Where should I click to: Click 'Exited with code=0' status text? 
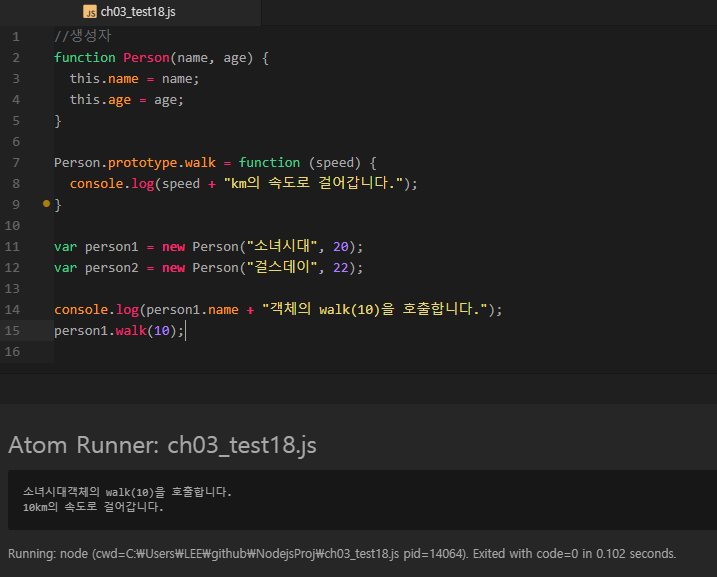[x=525, y=554]
